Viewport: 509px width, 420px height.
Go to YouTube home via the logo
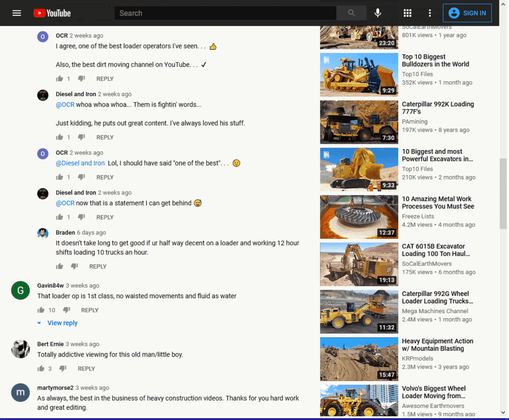point(52,13)
